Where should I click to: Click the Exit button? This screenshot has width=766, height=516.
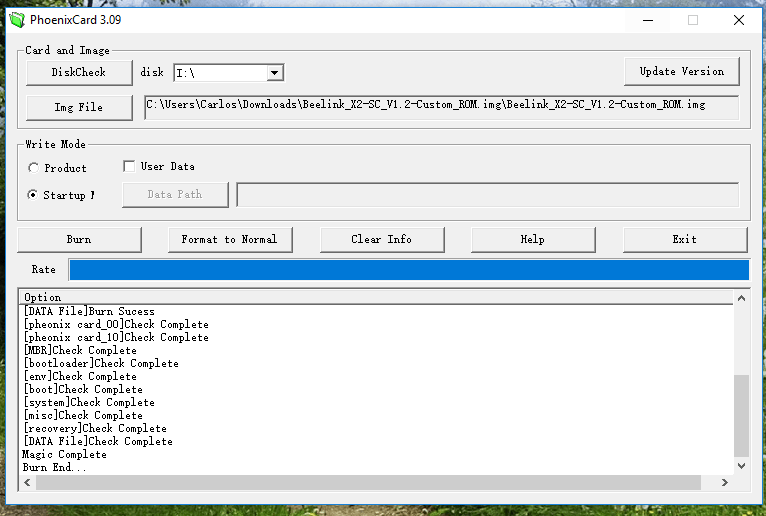coord(684,240)
